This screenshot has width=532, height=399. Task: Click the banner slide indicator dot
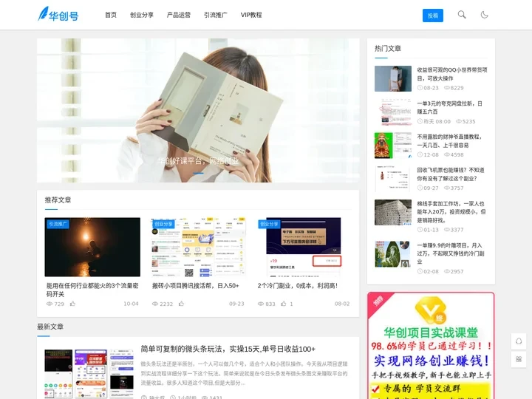199,174
